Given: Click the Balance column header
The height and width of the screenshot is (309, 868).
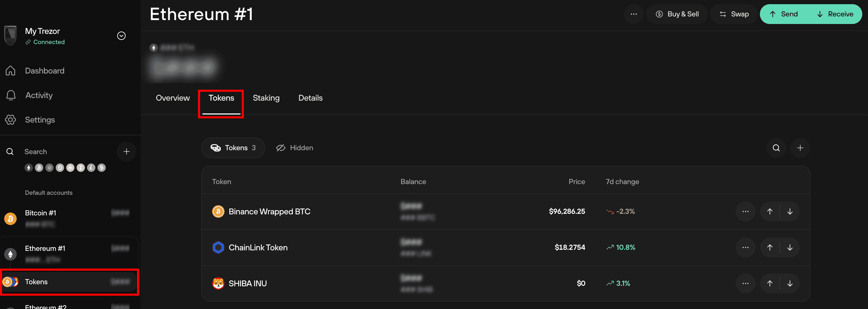Looking at the screenshot, I should click(x=413, y=182).
